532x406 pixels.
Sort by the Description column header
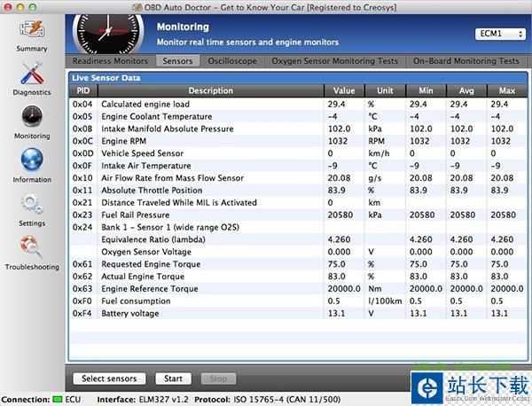point(210,90)
